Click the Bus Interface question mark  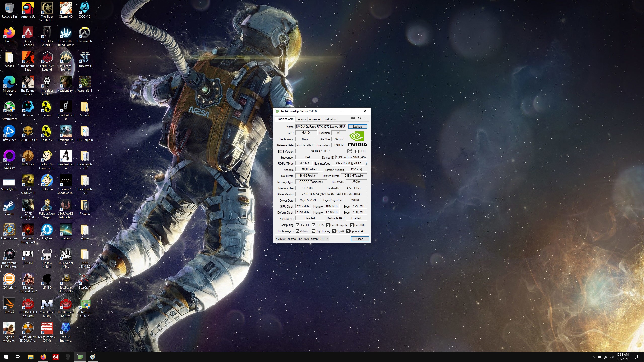click(366, 163)
